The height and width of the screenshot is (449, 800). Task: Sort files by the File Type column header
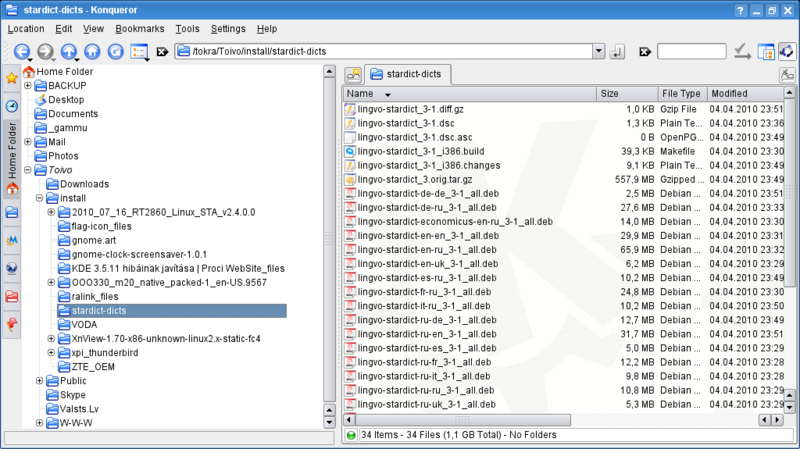(682, 94)
